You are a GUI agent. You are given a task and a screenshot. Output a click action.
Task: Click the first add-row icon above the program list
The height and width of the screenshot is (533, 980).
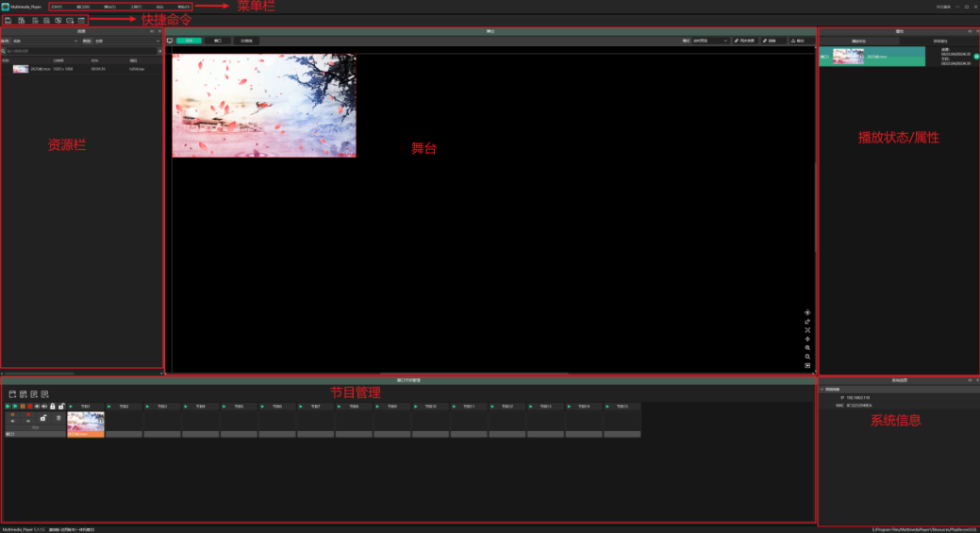[12, 393]
